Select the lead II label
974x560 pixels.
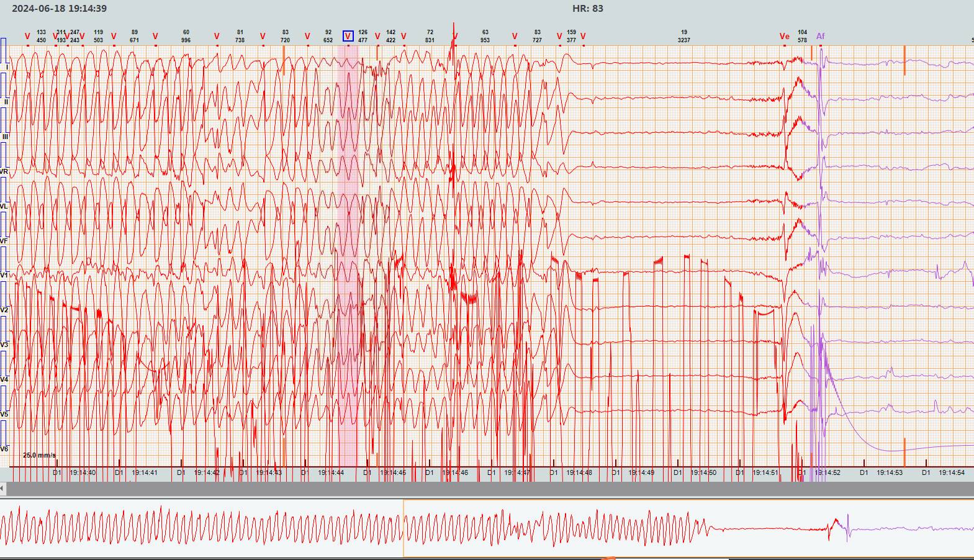6,102
